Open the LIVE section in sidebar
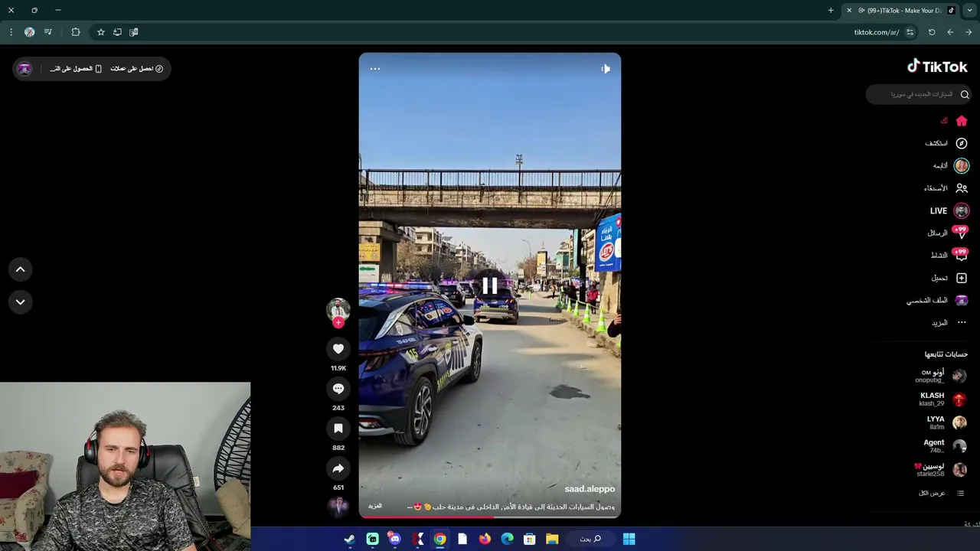 (949, 210)
